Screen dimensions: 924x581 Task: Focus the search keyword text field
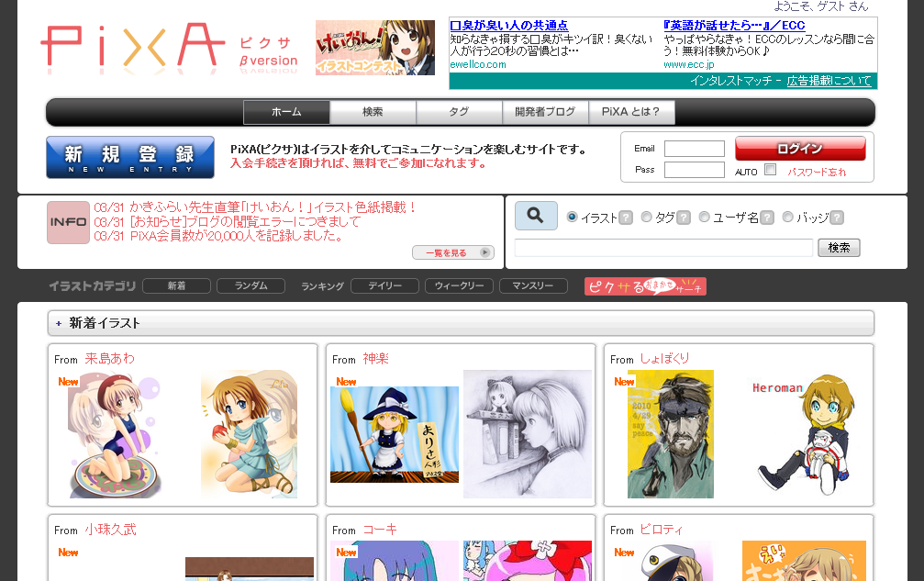click(x=663, y=248)
